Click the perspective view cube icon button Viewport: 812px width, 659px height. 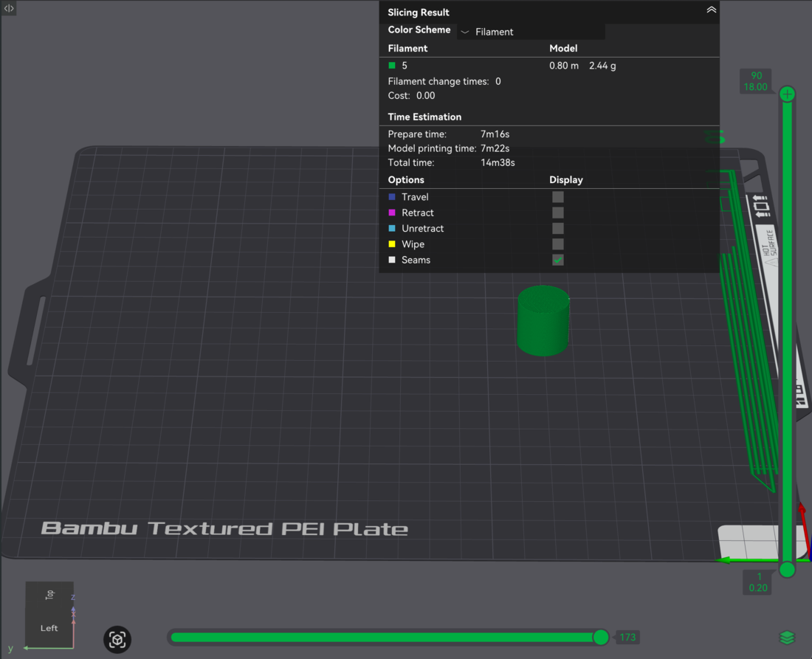tap(117, 640)
